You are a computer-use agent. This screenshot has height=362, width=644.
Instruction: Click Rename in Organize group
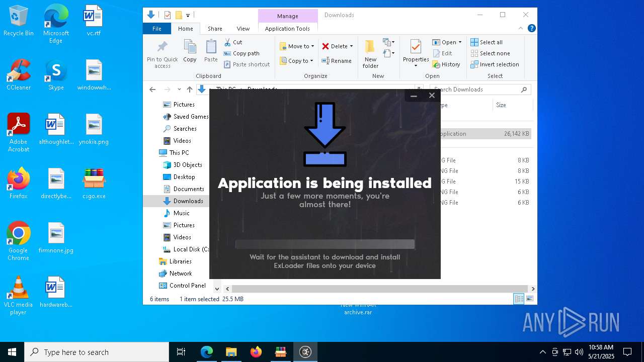coord(337,61)
